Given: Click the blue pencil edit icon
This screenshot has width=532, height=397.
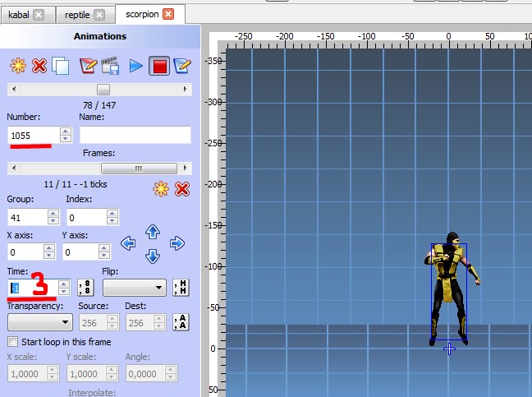Looking at the screenshot, I should [182, 66].
